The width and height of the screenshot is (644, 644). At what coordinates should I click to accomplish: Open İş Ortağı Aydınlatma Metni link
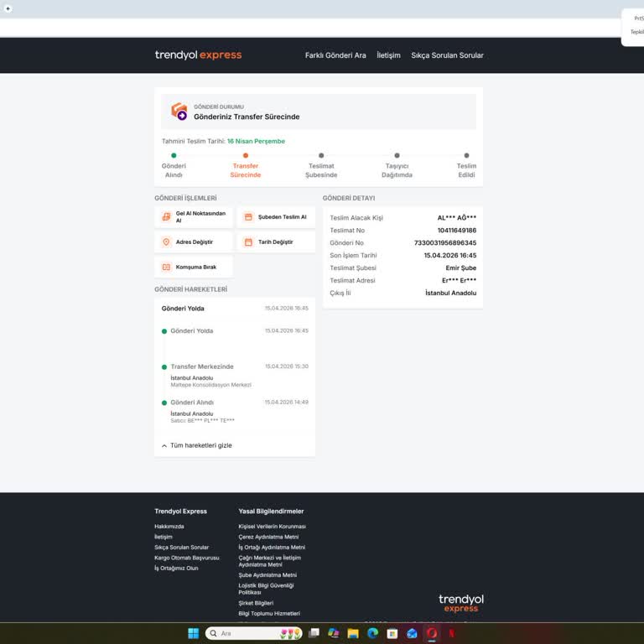(272, 547)
